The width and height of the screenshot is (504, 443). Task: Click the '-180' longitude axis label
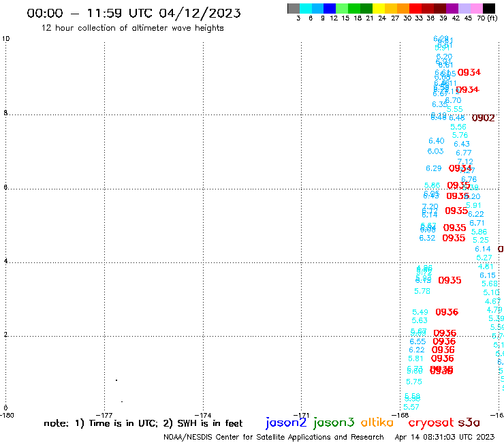[x=7, y=415]
